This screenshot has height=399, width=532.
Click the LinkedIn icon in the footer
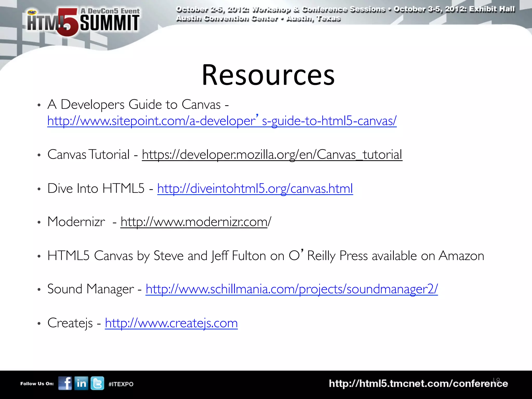pos(81,383)
